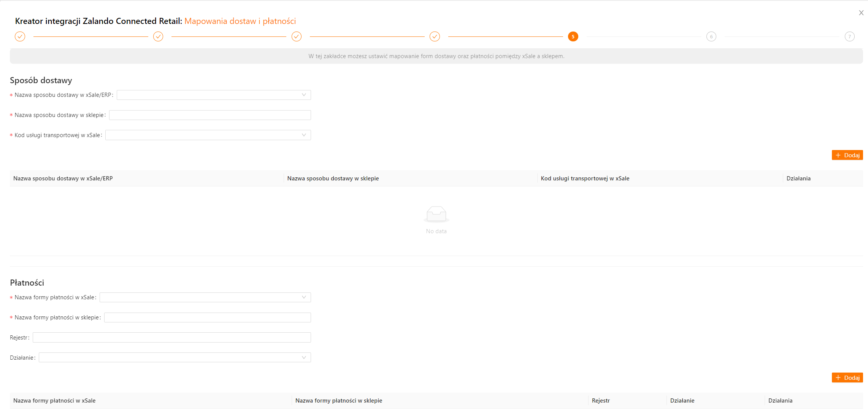Close the Zalando integration wizard
This screenshot has width=868, height=417.
[861, 13]
